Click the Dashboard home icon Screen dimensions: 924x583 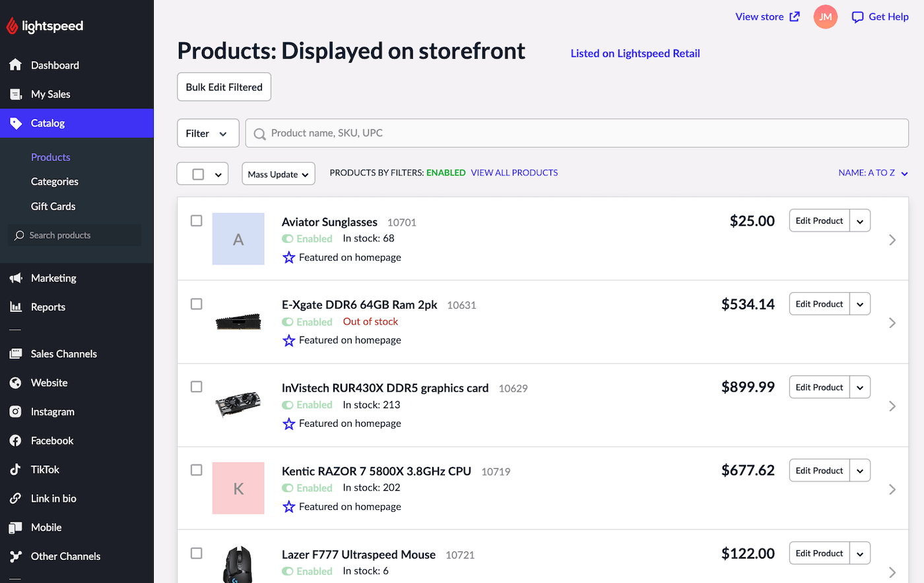tap(16, 65)
